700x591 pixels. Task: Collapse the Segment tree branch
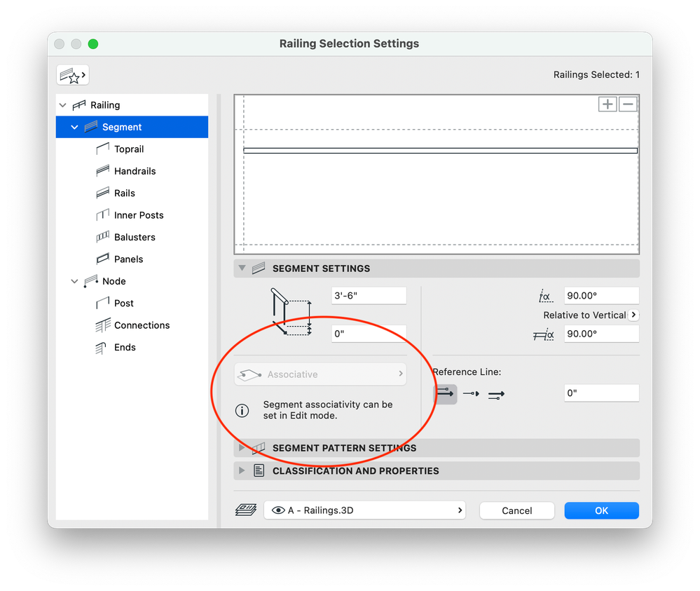pyautogui.click(x=74, y=128)
